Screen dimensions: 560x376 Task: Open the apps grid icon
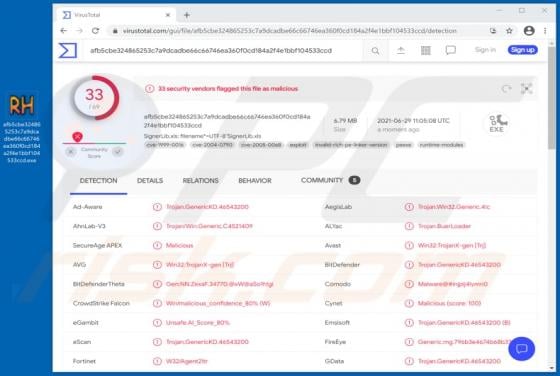(x=426, y=50)
